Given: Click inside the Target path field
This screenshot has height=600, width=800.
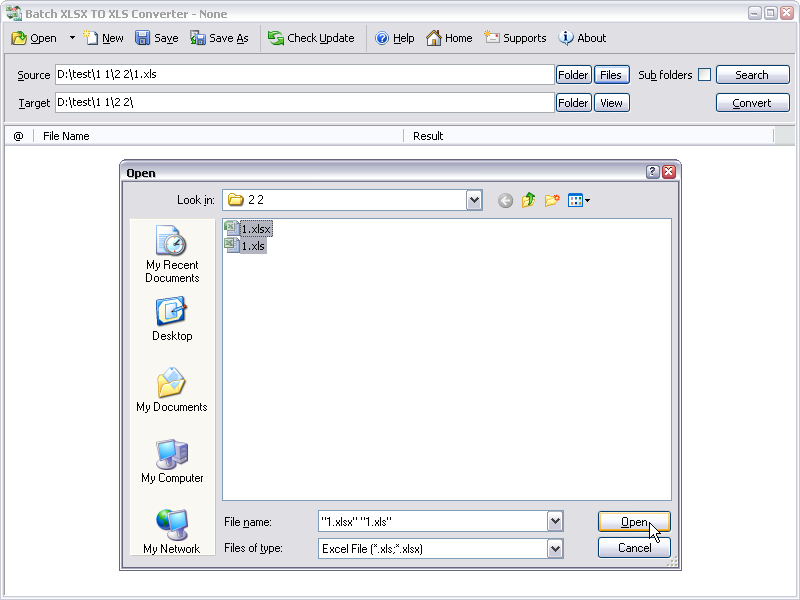Looking at the screenshot, I should 305,103.
